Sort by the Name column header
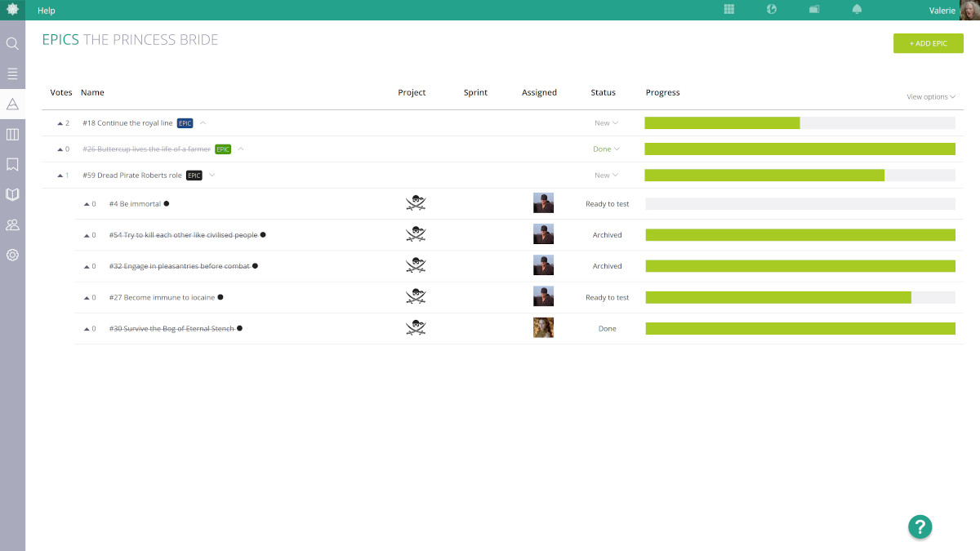The height and width of the screenshot is (551, 980). [92, 92]
